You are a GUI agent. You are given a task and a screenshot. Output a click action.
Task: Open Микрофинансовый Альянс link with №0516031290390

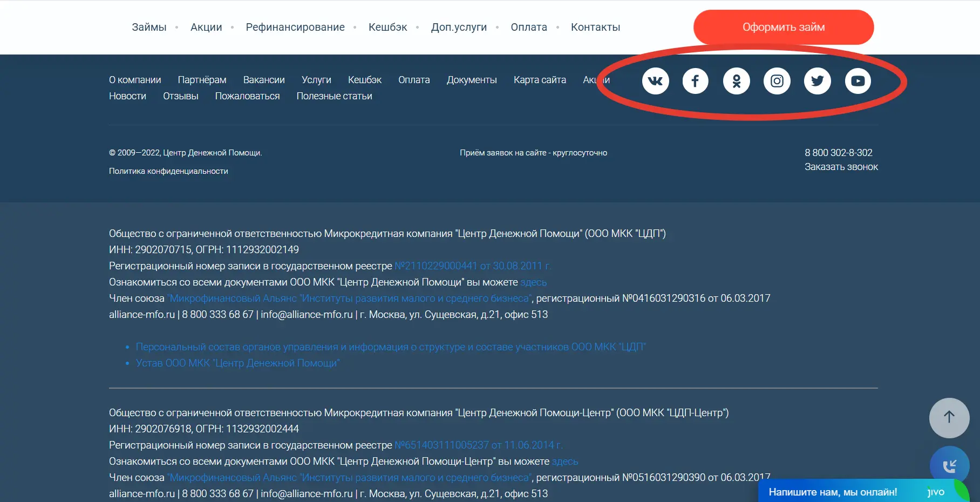[x=349, y=478]
